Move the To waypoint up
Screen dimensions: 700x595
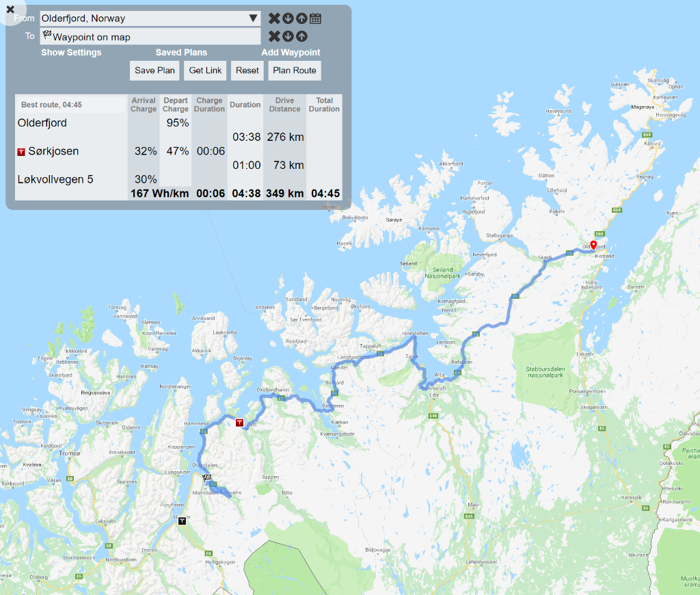point(301,36)
